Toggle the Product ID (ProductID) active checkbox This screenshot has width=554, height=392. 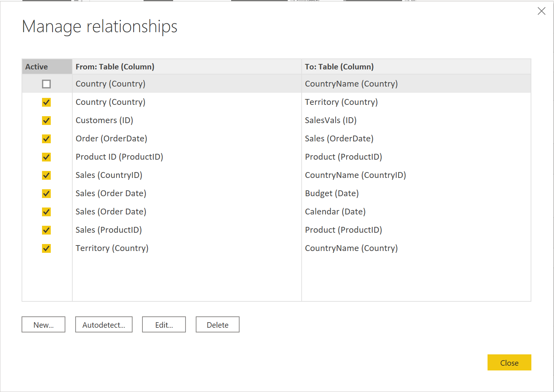[46, 157]
